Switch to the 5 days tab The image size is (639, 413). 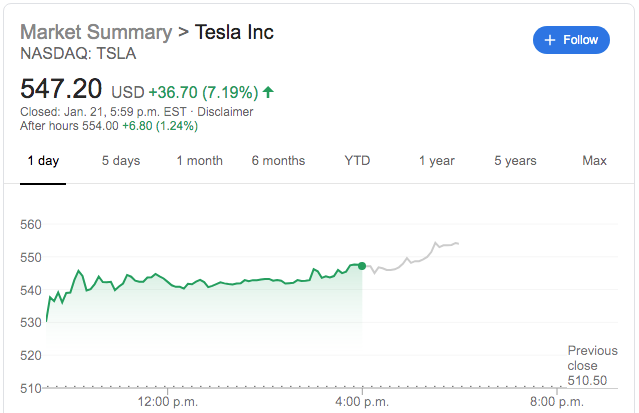pos(121,161)
